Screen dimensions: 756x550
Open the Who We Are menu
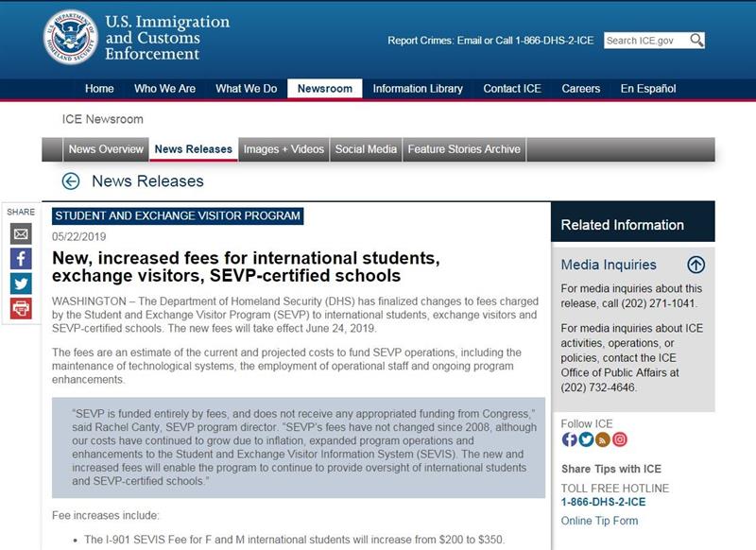click(164, 89)
